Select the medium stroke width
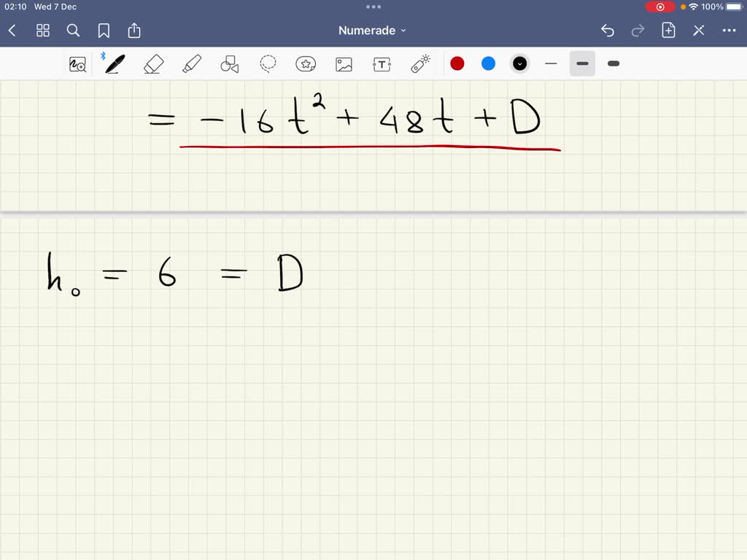 [582, 64]
